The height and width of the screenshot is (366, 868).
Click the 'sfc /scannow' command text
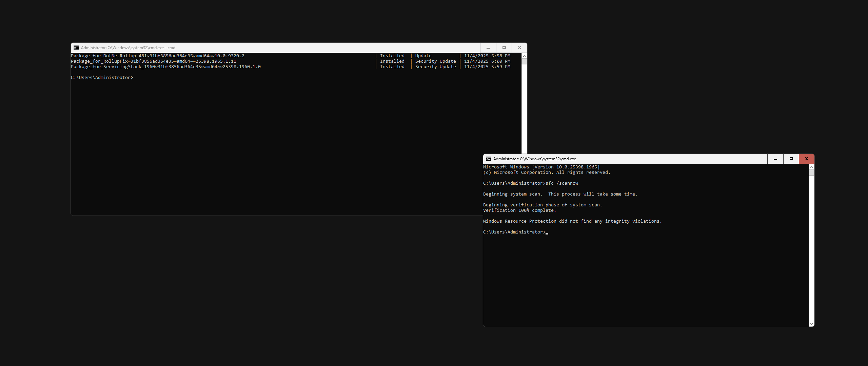[x=562, y=183]
